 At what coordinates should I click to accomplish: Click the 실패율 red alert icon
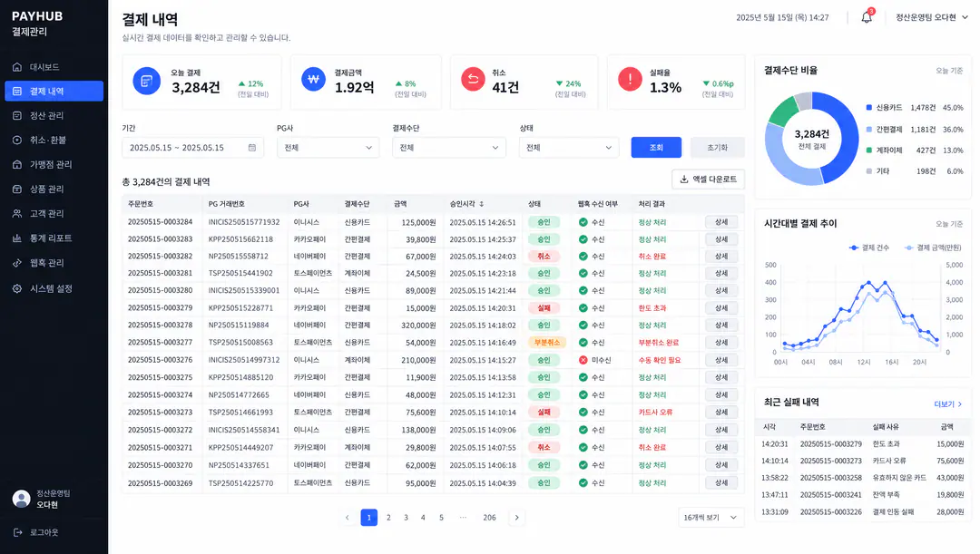[630, 79]
